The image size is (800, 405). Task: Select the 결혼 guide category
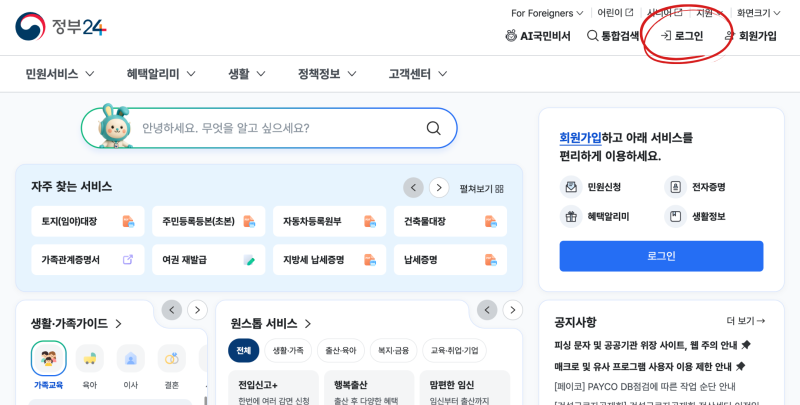(x=172, y=366)
